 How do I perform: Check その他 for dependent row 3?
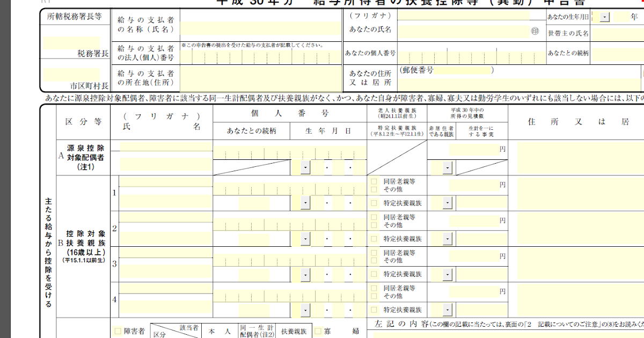click(x=374, y=261)
